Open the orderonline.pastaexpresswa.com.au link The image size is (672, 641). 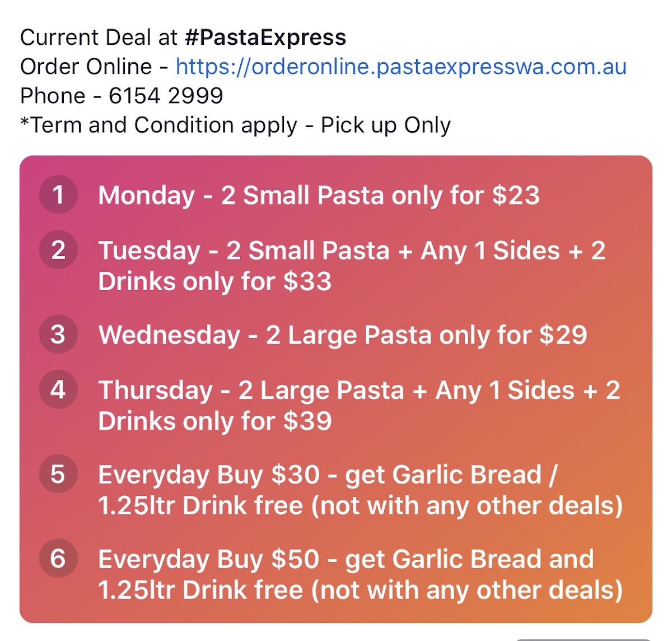click(401, 67)
